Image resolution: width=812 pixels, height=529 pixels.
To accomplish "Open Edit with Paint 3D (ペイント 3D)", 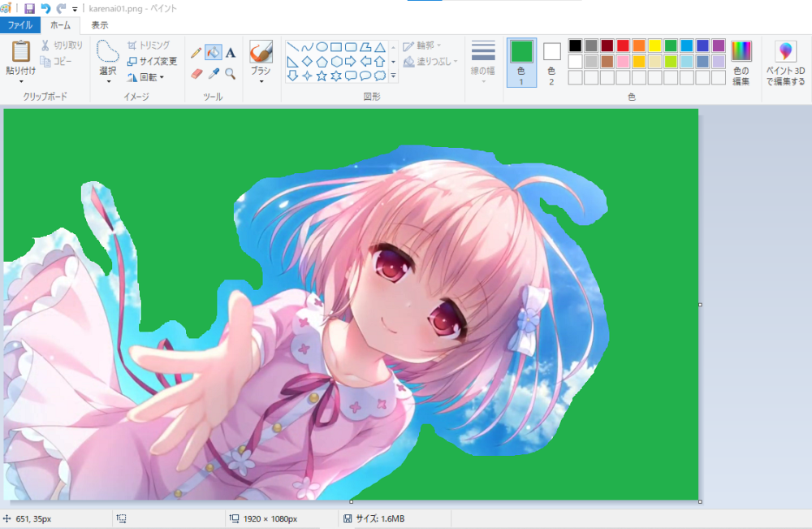I will point(785,61).
